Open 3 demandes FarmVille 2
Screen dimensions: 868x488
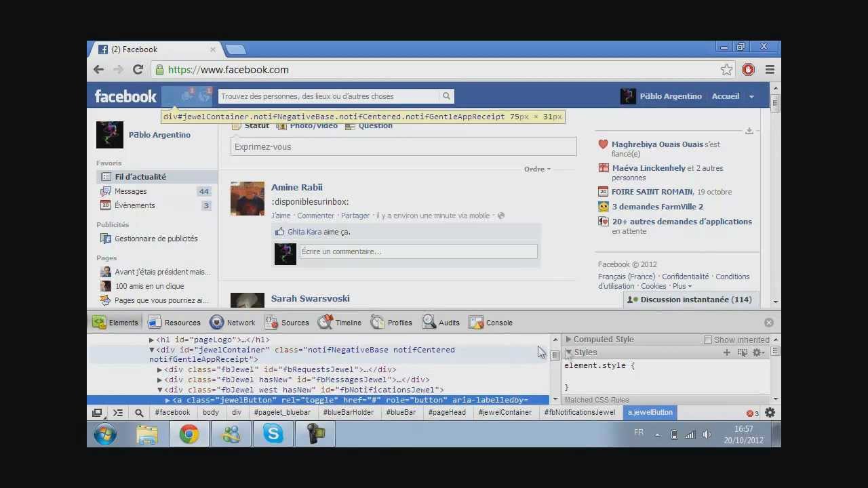tap(657, 207)
